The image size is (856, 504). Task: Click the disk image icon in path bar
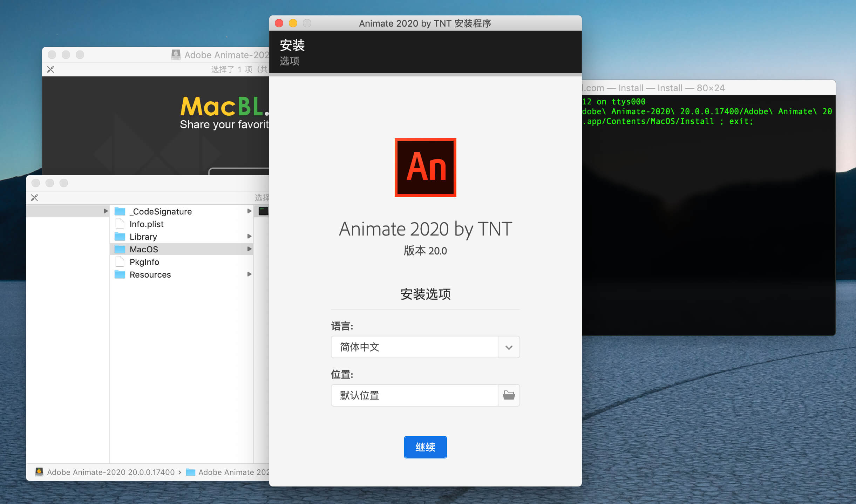[x=39, y=472]
